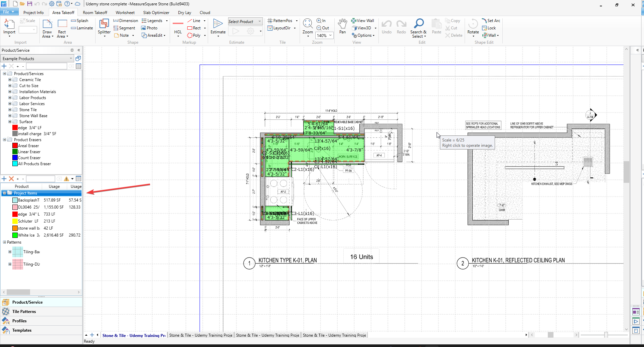The height and width of the screenshot is (347, 644).
Task: Click the Product/Service panel button
Action: (x=41, y=302)
